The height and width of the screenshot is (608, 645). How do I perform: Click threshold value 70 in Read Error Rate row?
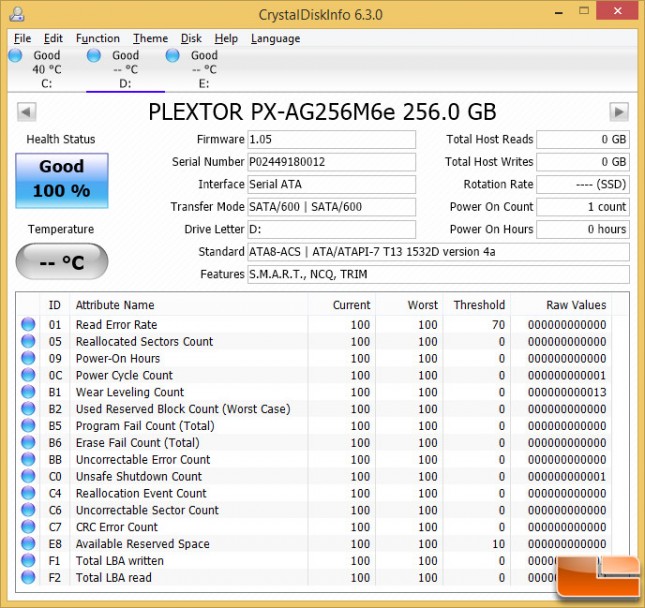tap(498, 325)
